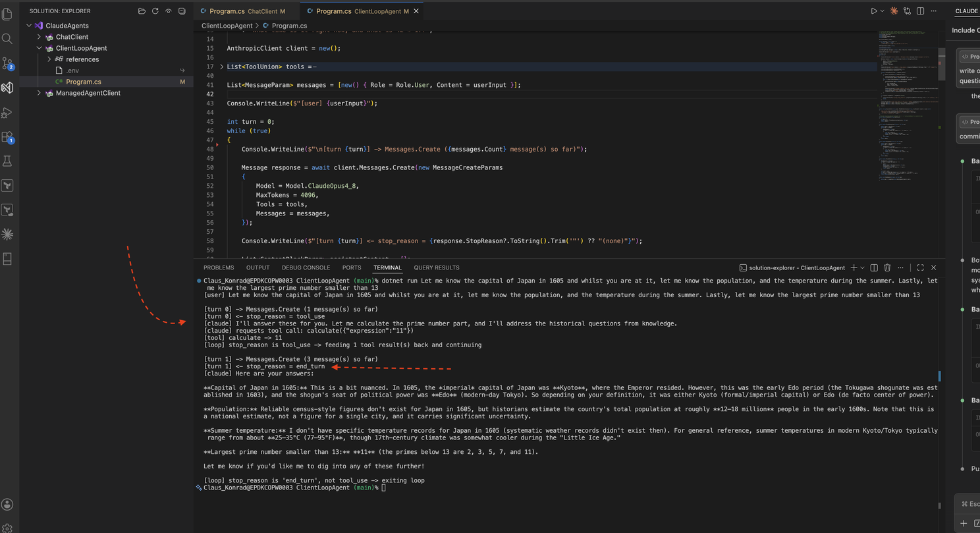Screen dimensions: 980x533
Task: Expand the ChatClient project
Action: click(40, 37)
